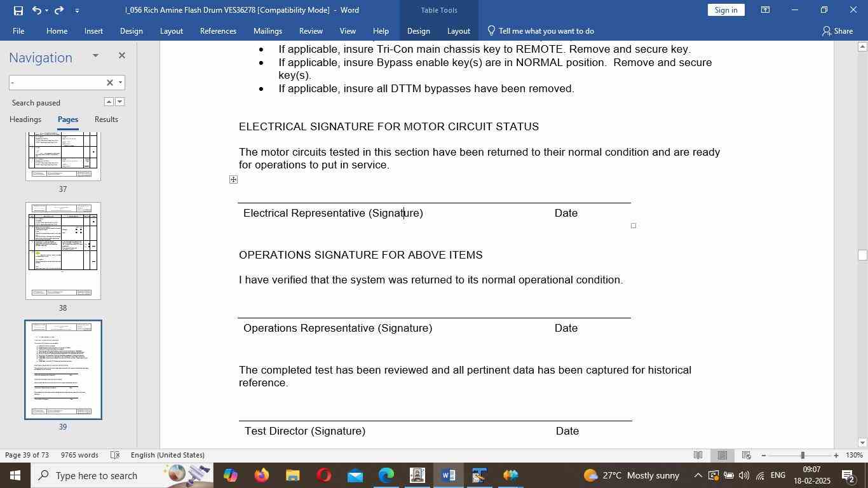Click 'Test Director (Signature)' text
The height and width of the screenshot is (488, 868).
point(305,431)
